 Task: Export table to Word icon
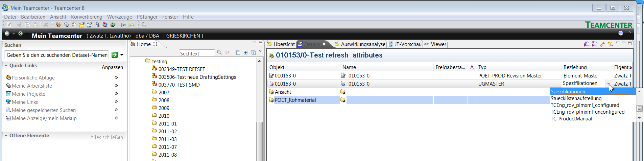coord(587,44)
